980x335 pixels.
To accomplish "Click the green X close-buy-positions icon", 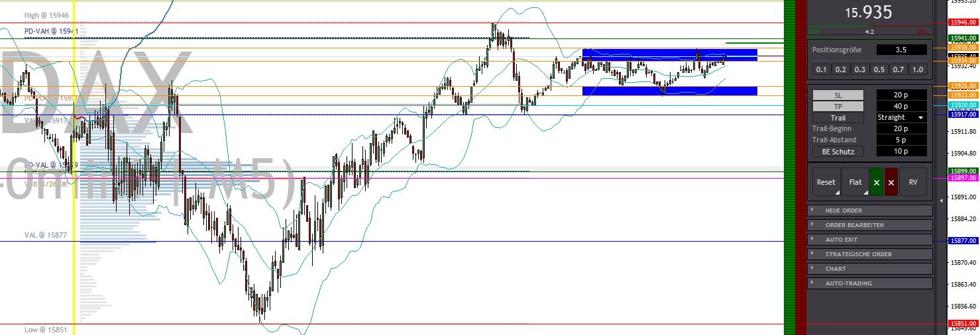I will tap(877, 182).
